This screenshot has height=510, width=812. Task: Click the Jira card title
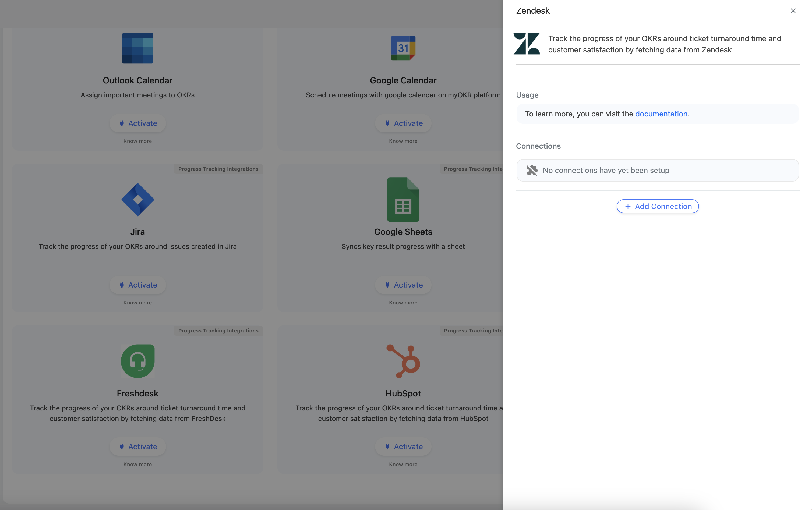click(x=137, y=232)
